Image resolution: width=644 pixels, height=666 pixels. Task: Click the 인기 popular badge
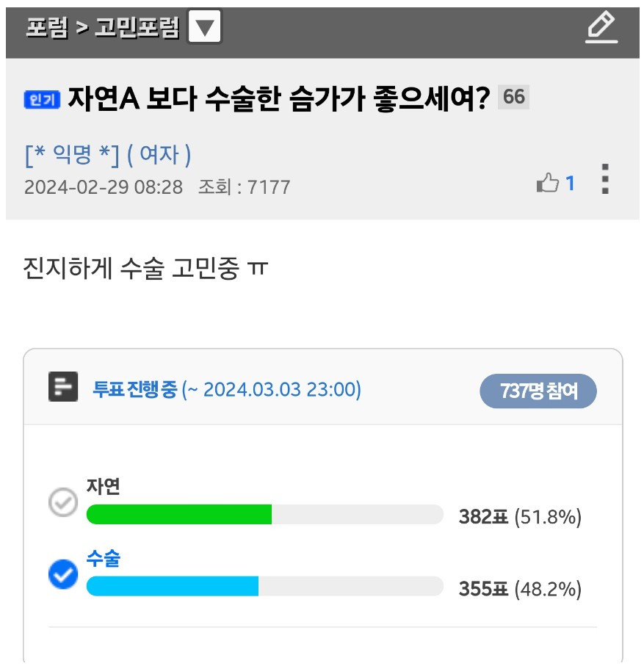coord(42,99)
